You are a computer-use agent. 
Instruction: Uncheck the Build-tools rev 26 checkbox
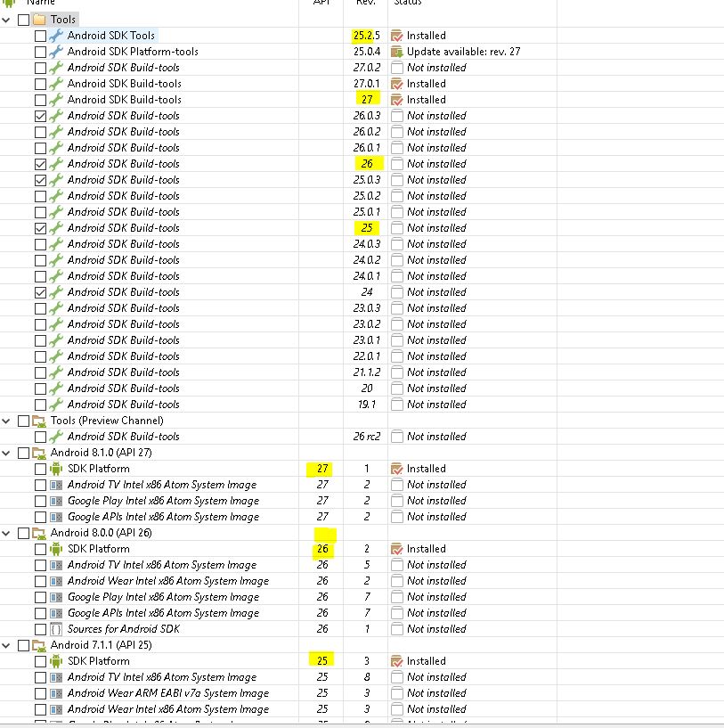(x=40, y=164)
